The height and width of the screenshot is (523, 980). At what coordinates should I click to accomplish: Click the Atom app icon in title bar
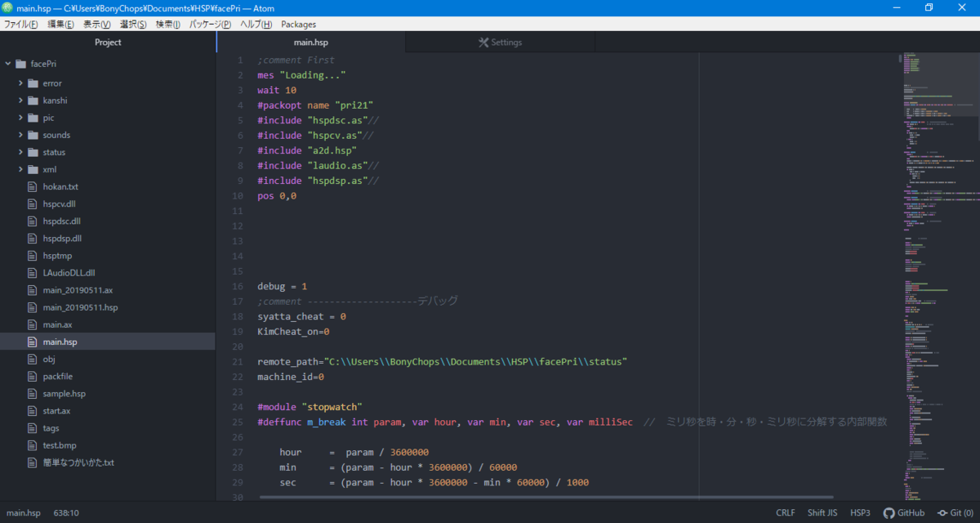[x=7, y=7]
